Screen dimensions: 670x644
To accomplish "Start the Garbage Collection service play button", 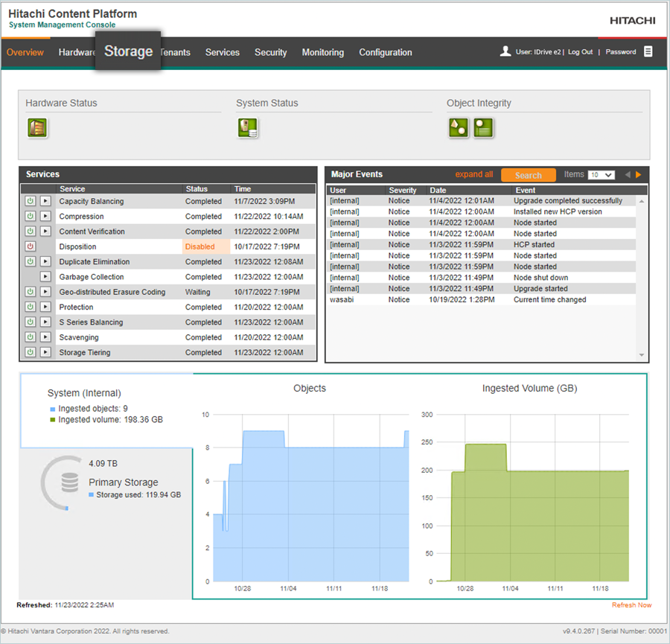I will click(45, 277).
